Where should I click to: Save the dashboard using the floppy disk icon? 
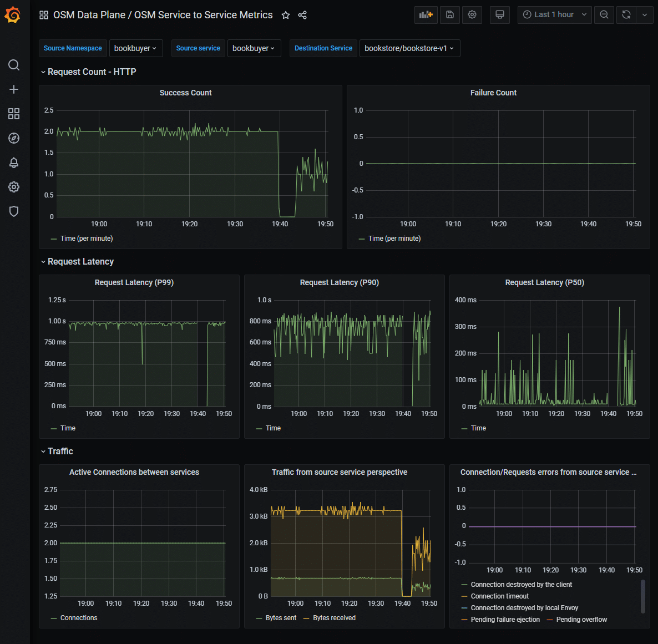449,14
